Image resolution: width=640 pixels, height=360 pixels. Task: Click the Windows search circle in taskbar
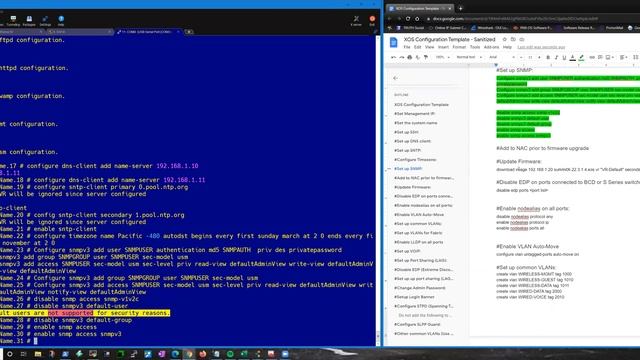tap(9, 354)
